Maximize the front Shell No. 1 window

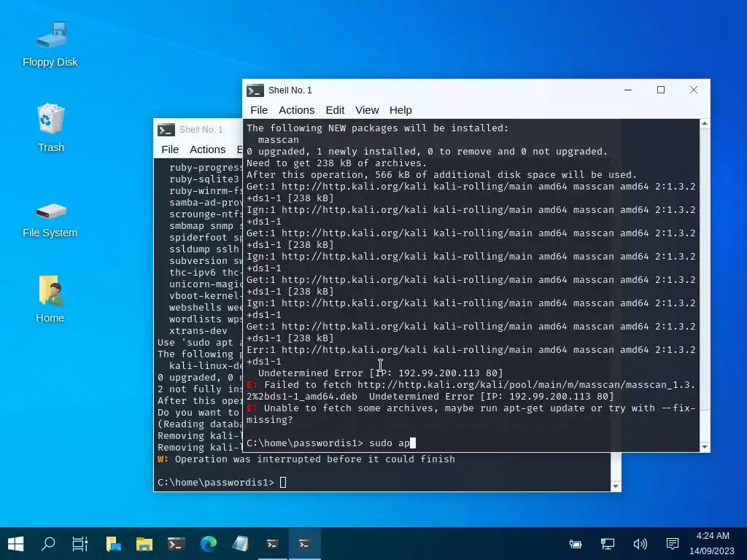point(661,90)
